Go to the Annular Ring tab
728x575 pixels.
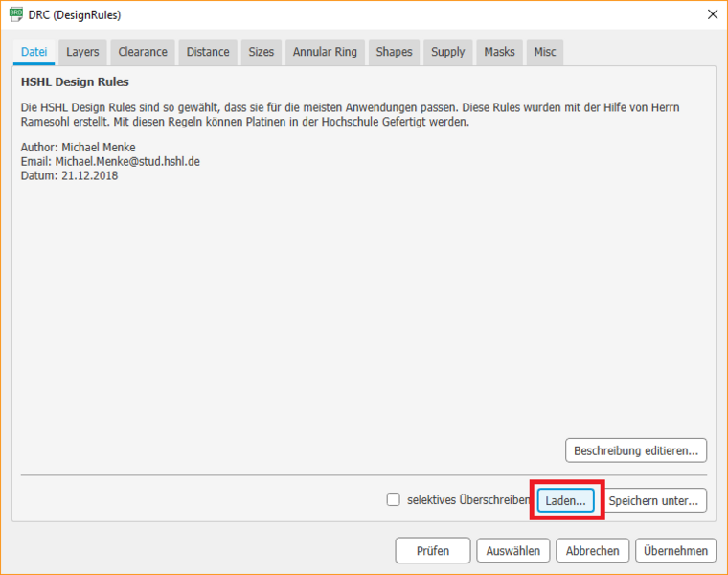click(x=325, y=52)
